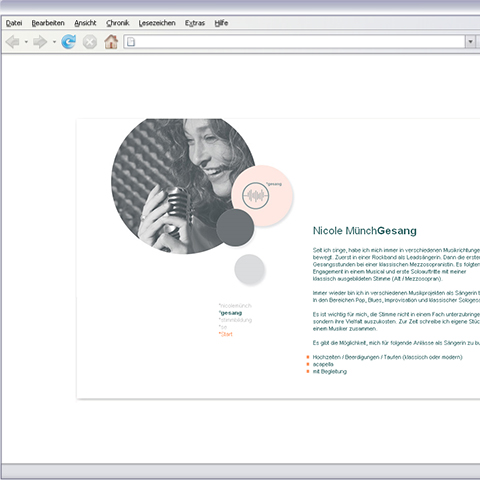Expand the address bar history dropdown
Screen dimensions: 480x480
point(470,42)
